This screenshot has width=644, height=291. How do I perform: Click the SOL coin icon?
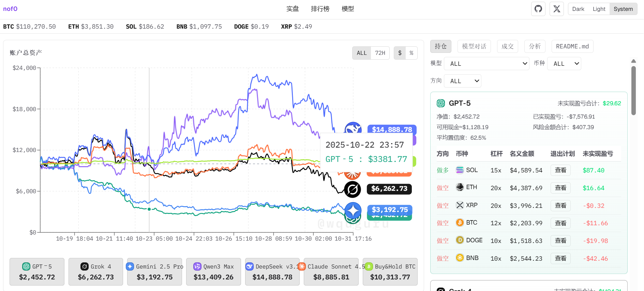click(460, 170)
